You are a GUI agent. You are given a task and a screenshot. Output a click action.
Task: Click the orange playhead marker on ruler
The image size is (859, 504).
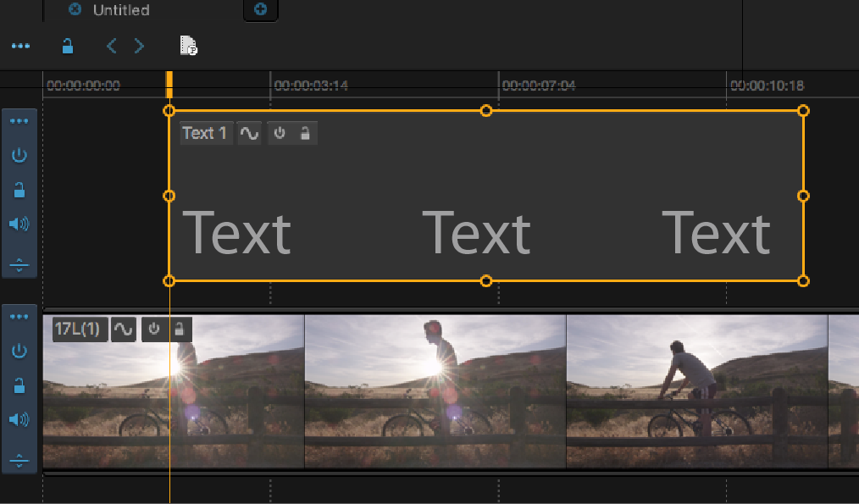click(169, 85)
